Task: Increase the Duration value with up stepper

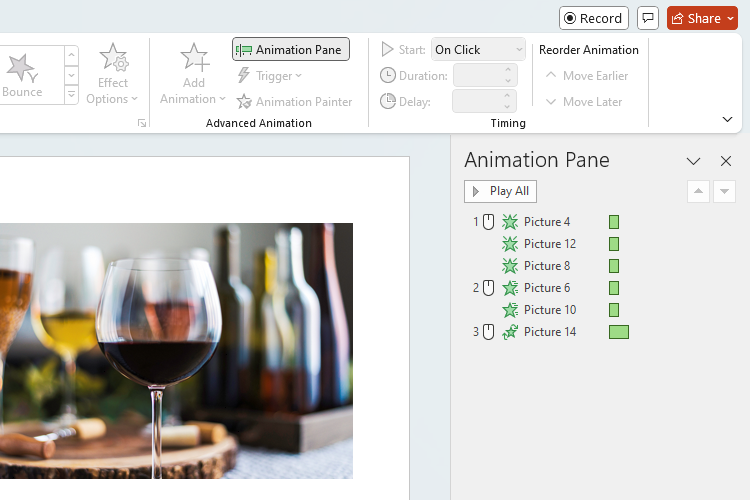Action: [x=508, y=70]
